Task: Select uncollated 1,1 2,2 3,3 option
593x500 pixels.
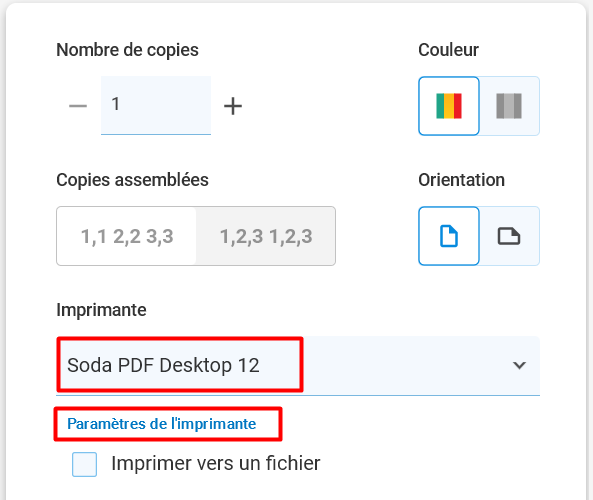Action: tap(127, 236)
